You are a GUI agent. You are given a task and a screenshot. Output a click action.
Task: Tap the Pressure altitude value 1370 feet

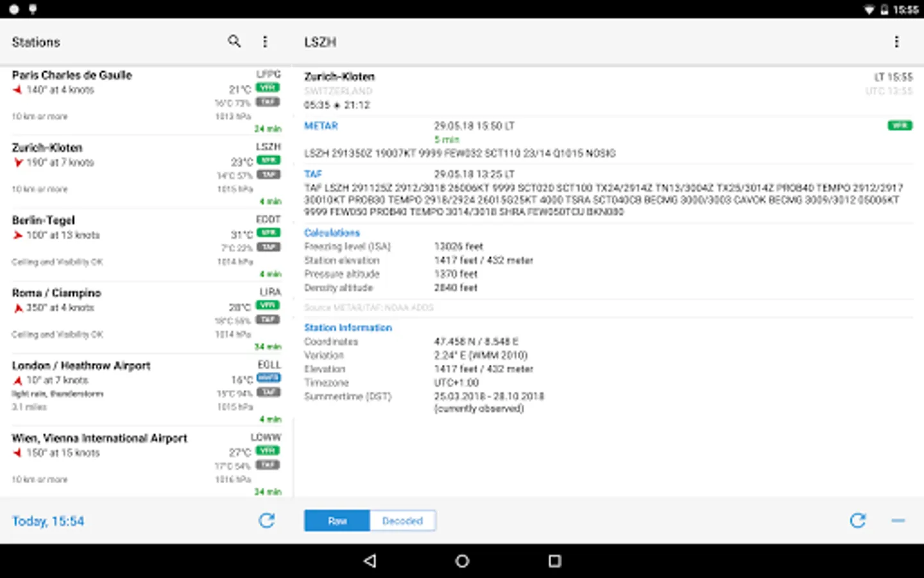click(456, 274)
